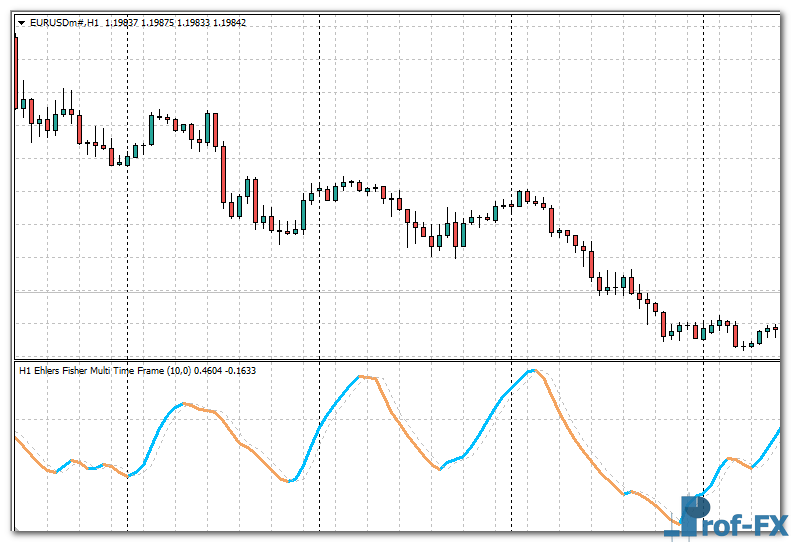Click the first vertical dashed period separator
The width and height of the screenshot is (791, 542).
coord(128,250)
